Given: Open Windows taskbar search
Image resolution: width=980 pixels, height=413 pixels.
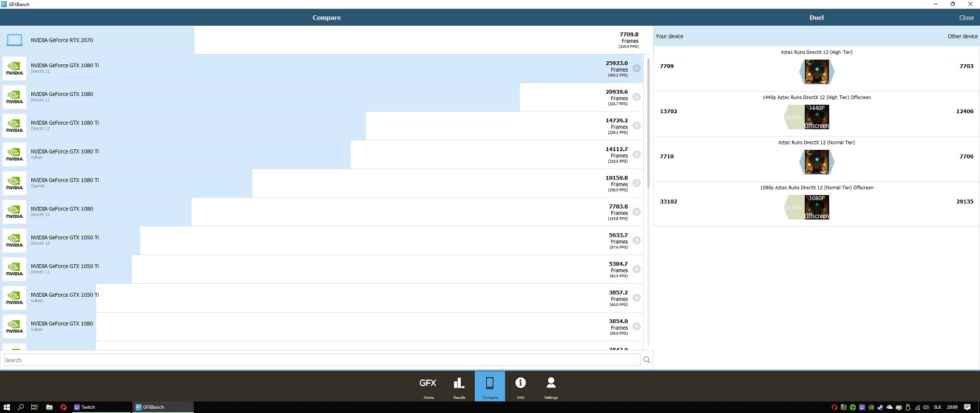Looking at the screenshot, I should [21, 407].
